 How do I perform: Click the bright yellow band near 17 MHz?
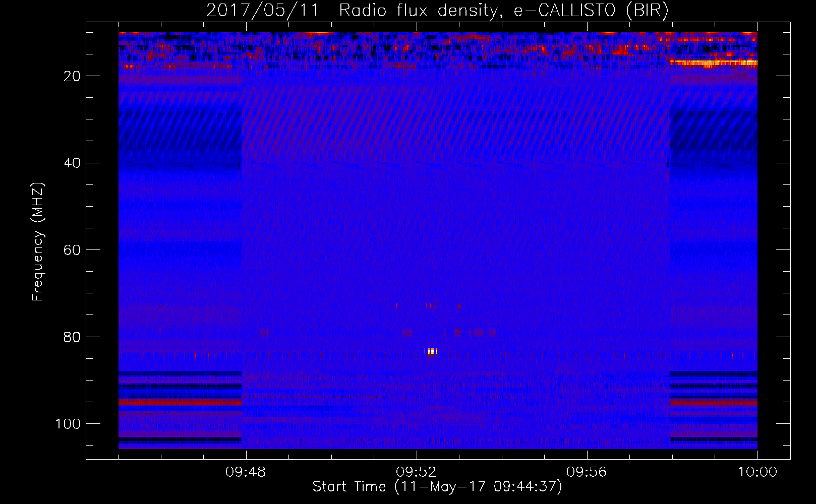tap(714, 63)
